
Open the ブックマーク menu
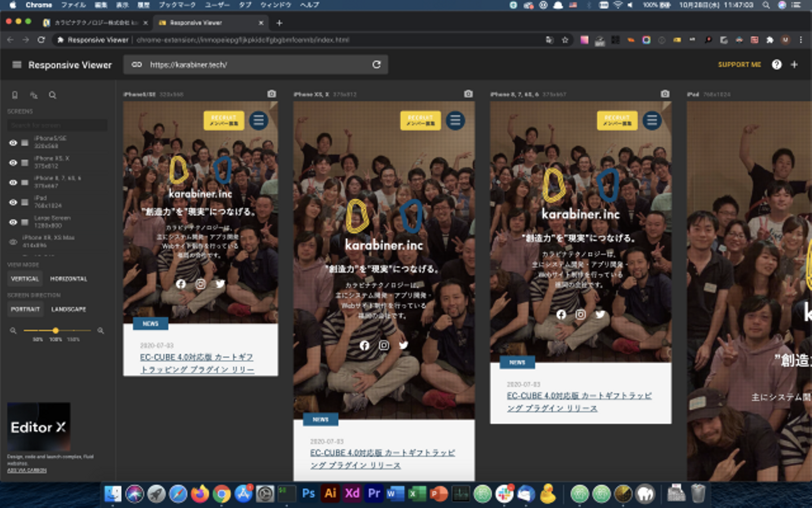[177, 5]
